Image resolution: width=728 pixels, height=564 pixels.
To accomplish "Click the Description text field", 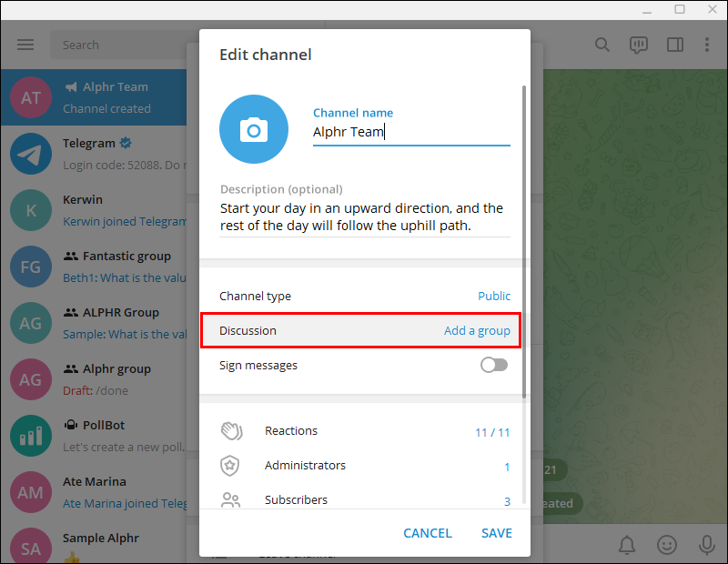I will (365, 217).
